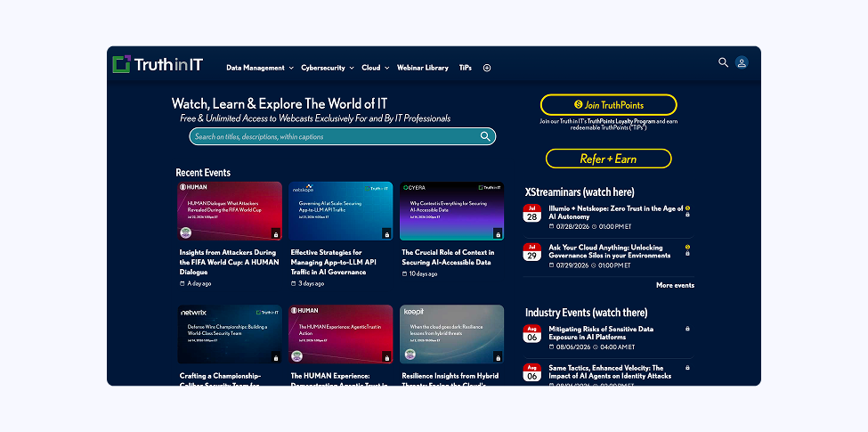
Task: Click the Recent Events heading
Action: click(x=203, y=173)
